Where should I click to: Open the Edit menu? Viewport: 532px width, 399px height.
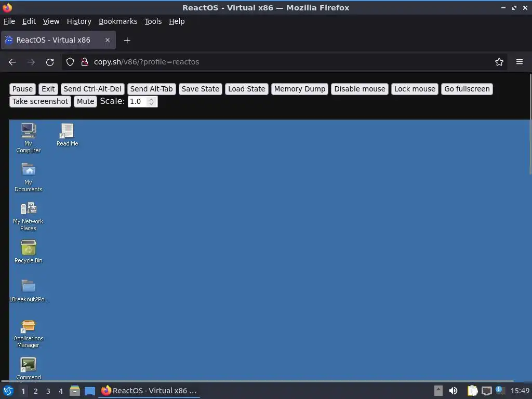(x=29, y=21)
